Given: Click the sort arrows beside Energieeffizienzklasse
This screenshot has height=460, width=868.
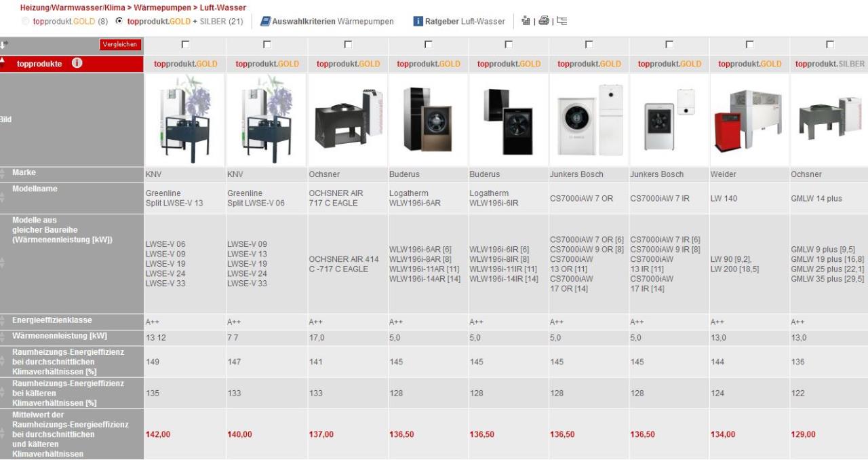Looking at the screenshot, I should click(3, 321).
